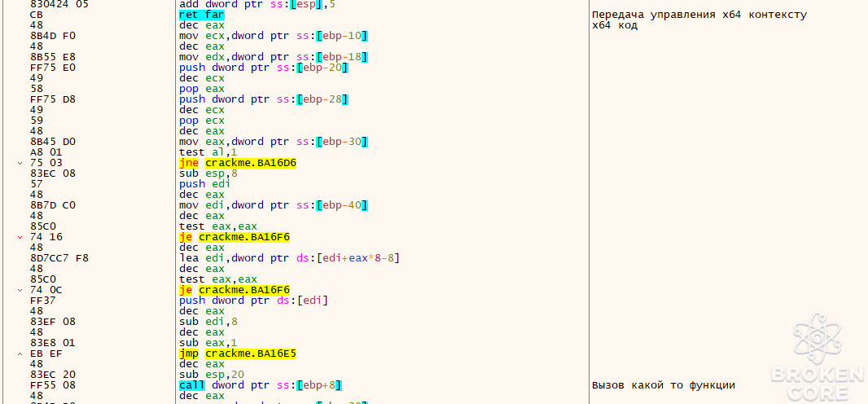Click the opcode bytes '8B4D F0'
The width and height of the screenshot is (868, 404).
coord(52,36)
